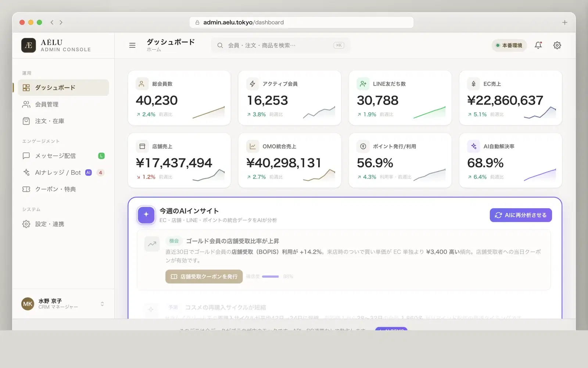Click the AELU logo icon
Screen dimensions: 588x368
[x=29, y=45]
